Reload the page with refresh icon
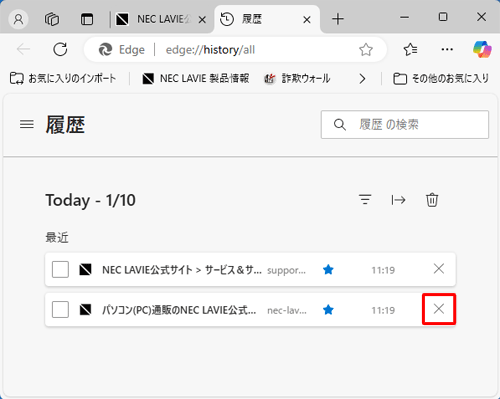Screen dimensions: 500x399 click(60, 49)
